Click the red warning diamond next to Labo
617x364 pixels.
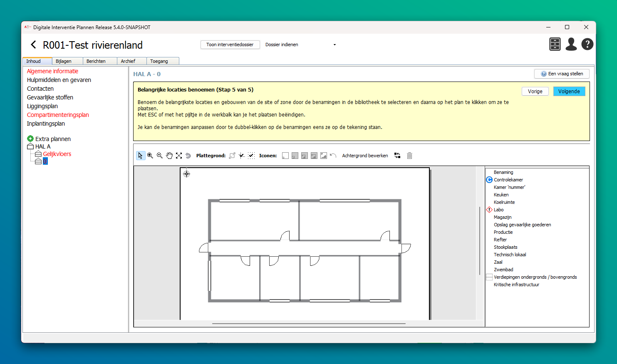tap(489, 210)
